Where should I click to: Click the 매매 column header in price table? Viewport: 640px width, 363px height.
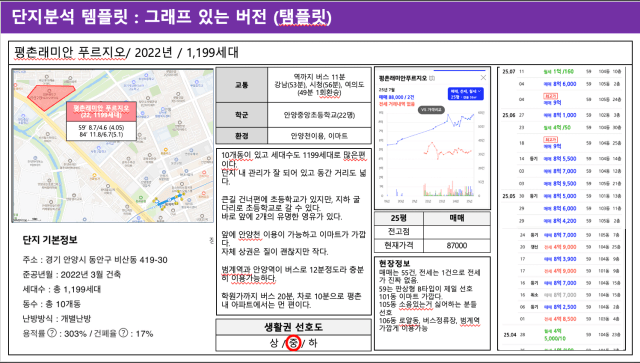click(x=457, y=218)
